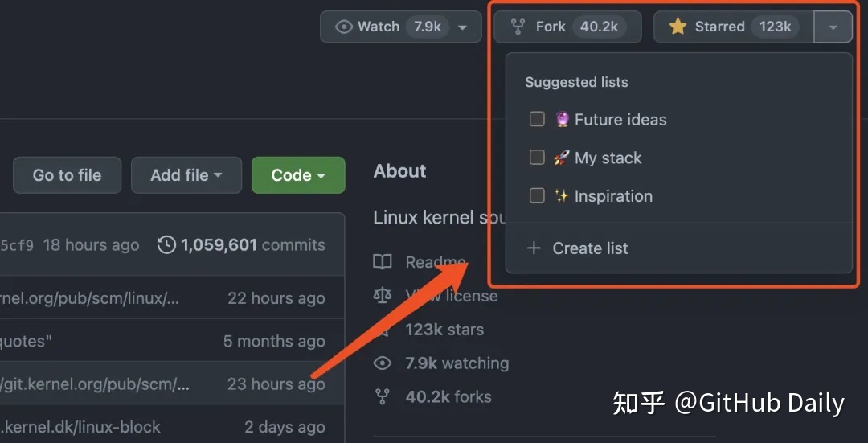Tick the My stack checkbox
868x443 pixels.
(x=537, y=158)
